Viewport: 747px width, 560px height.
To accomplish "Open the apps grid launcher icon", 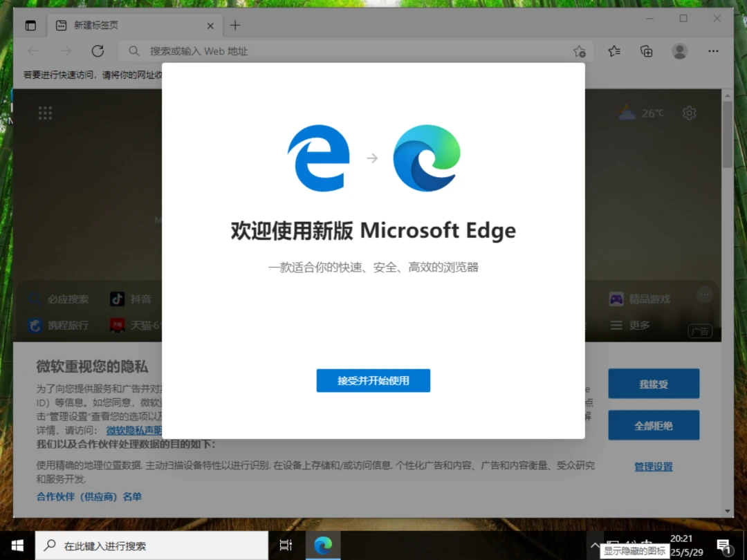I will (x=45, y=113).
